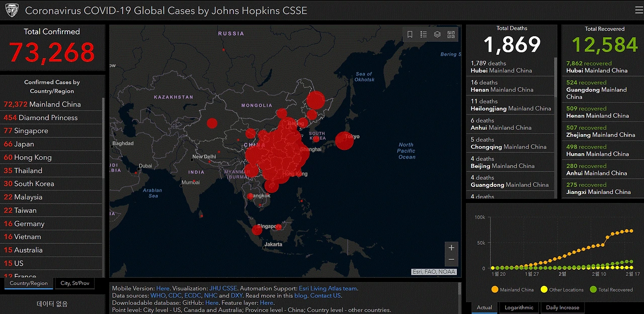Select the Daily Increase chart tab
The image size is (644, 314).
tap(562, 307)
